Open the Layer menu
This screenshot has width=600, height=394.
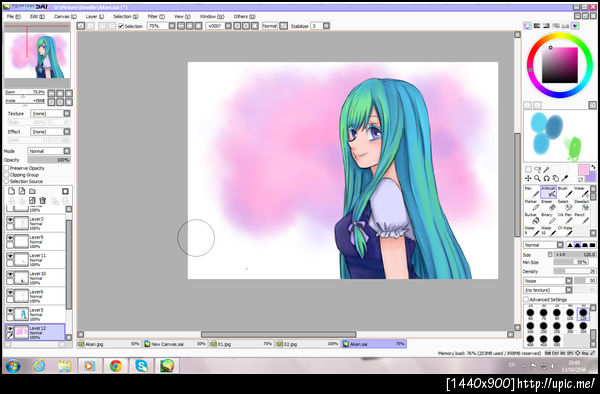[94, 16]
